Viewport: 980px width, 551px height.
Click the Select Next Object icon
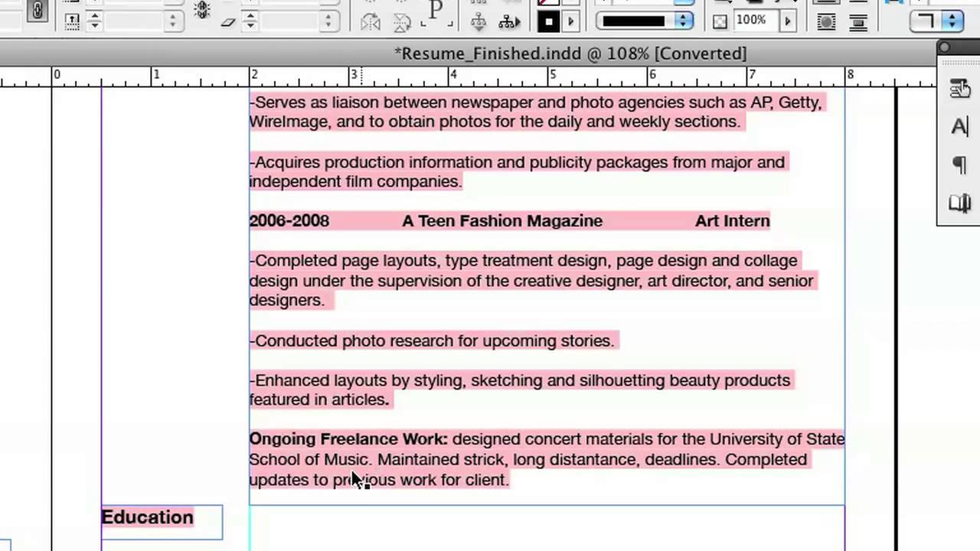pyautogui.click(x=509, y=21)
